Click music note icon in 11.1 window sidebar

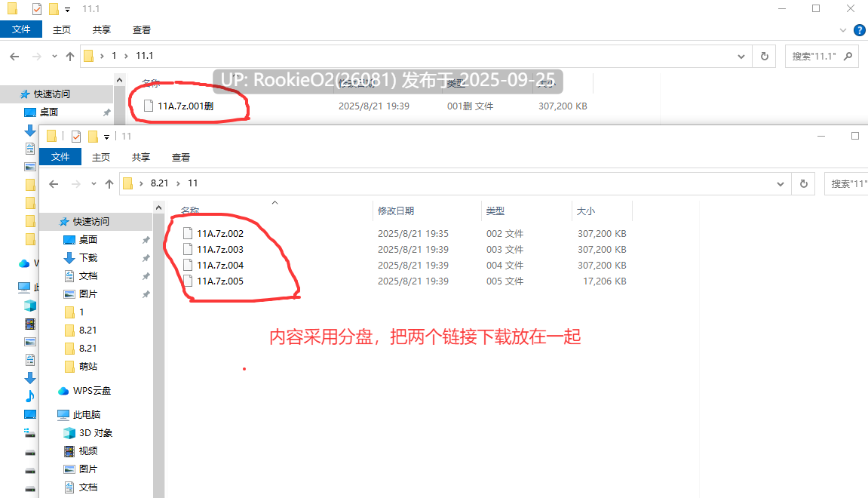[30, 396]
